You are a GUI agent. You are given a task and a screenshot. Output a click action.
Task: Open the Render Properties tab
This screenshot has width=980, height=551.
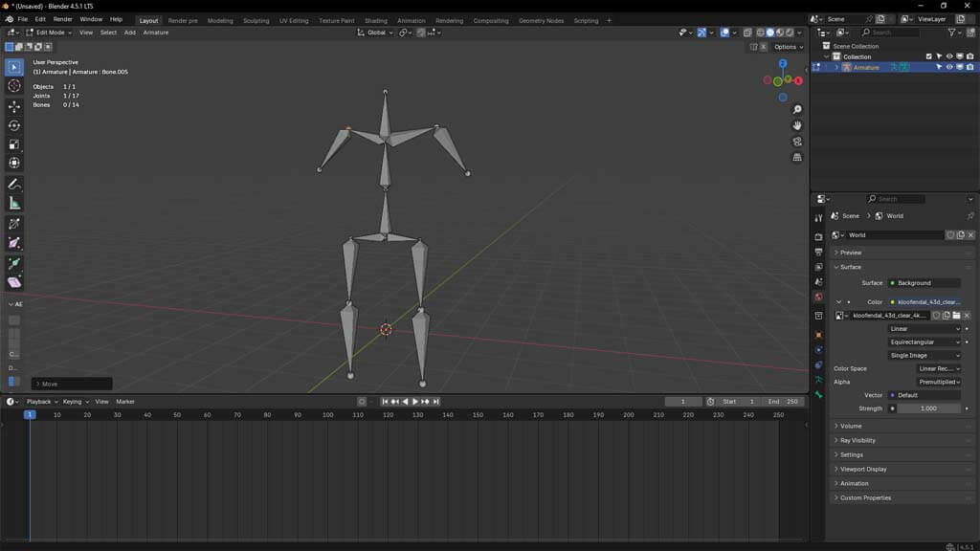(x=818, y=238)
